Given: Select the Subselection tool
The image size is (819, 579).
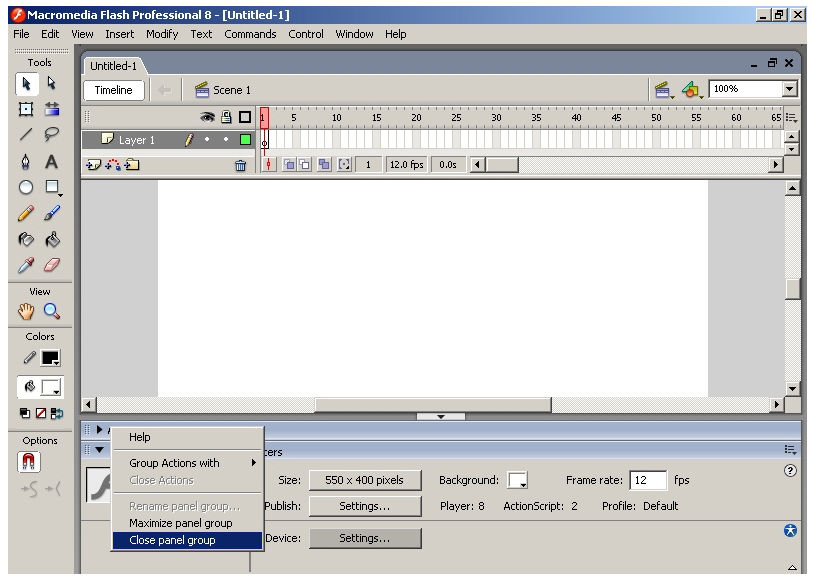Looking at the screenshot, I should (52, 84).
